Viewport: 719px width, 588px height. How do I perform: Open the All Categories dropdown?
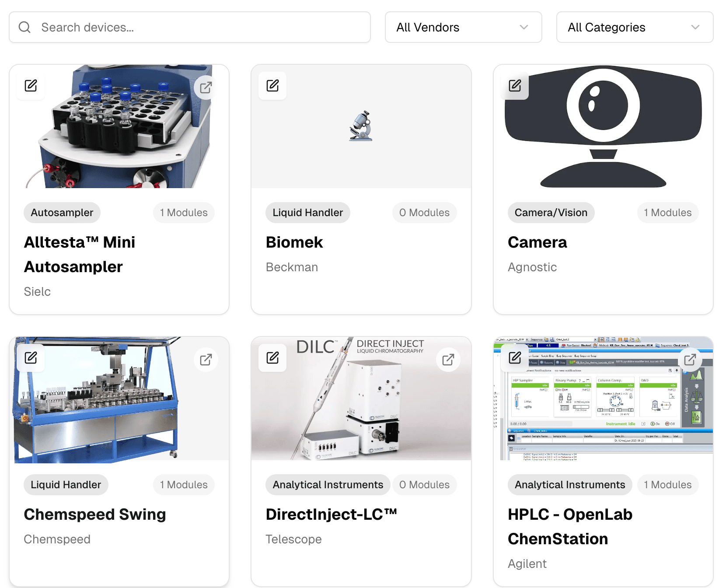634,27
